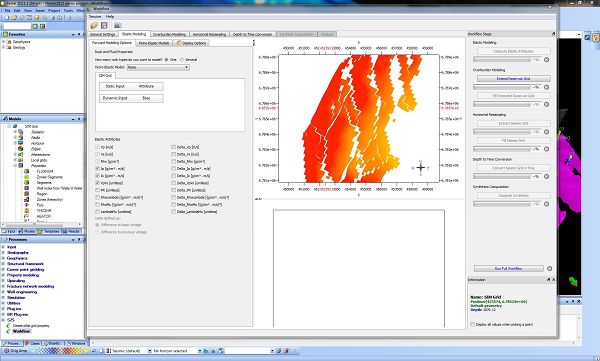
Task: Click New project icon in Petrel toolbar
Action: tap(7, 18)
